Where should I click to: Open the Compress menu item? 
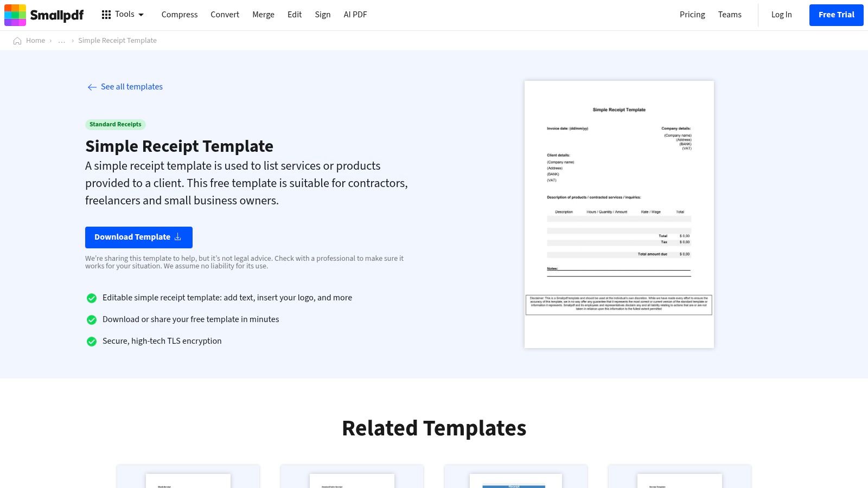pyautogui.click(x=180, y=15)
